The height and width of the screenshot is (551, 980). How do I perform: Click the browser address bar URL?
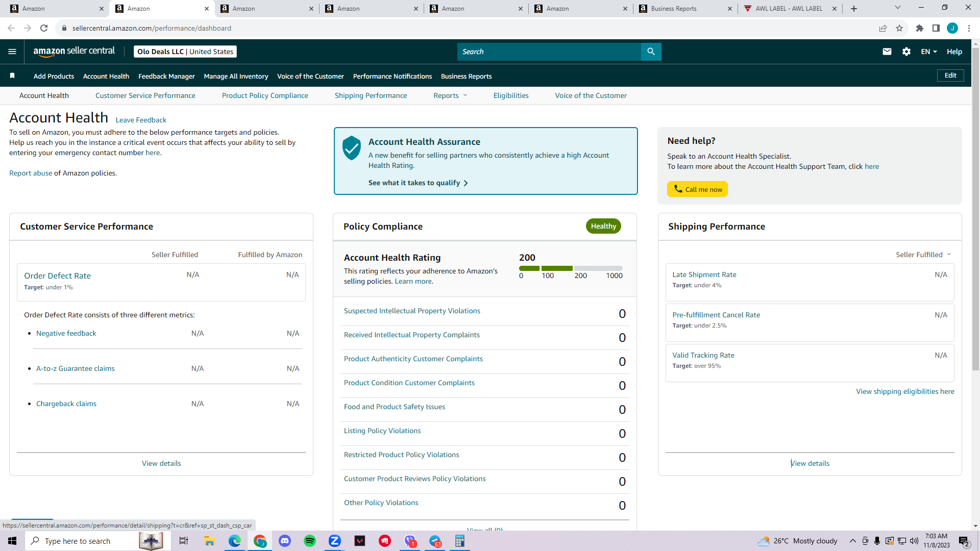pos(152,28)
